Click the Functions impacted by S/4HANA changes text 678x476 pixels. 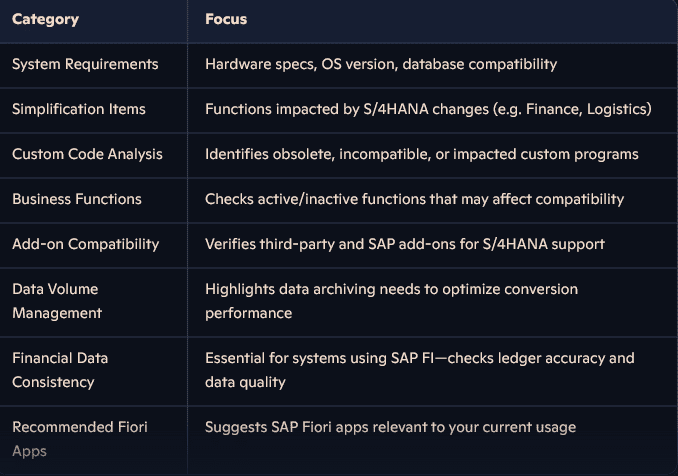pyautogui.click(x=428, y=109)
